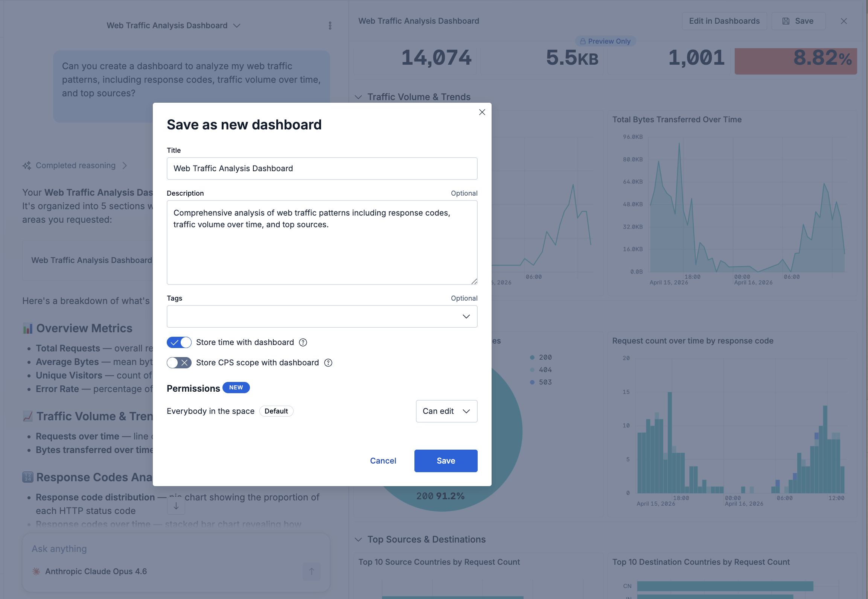Screen dimensions: 868x599
Task: Click the Anthropic Claude model icon
Action: pos(36,571)
